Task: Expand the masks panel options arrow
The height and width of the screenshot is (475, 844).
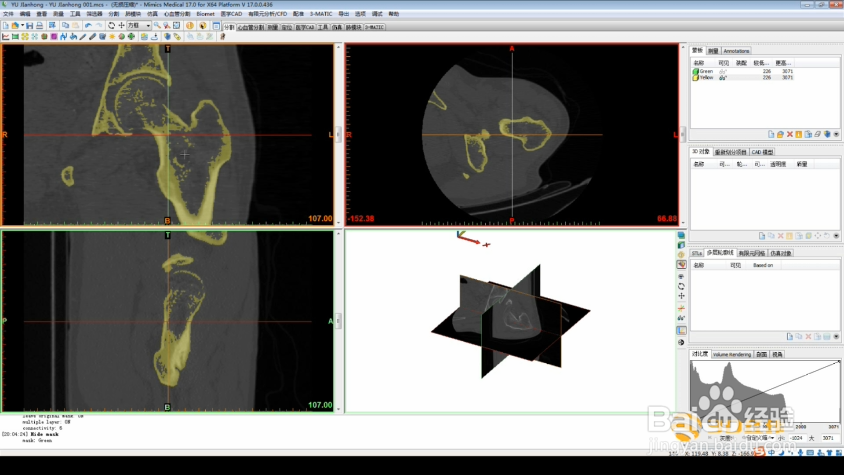Action: coord(836,134)
